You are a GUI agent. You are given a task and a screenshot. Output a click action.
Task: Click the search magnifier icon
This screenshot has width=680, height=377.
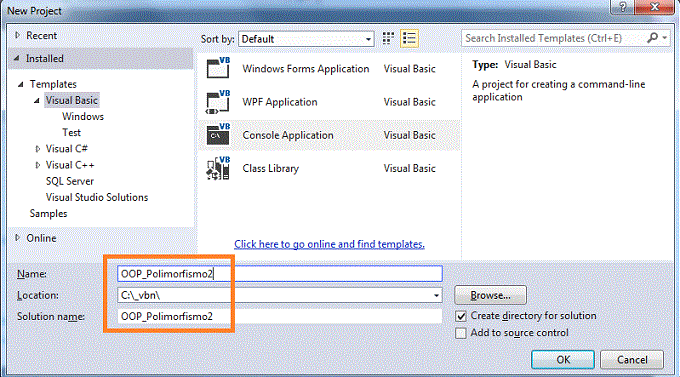pyautogui.click(x=653, y=38)
